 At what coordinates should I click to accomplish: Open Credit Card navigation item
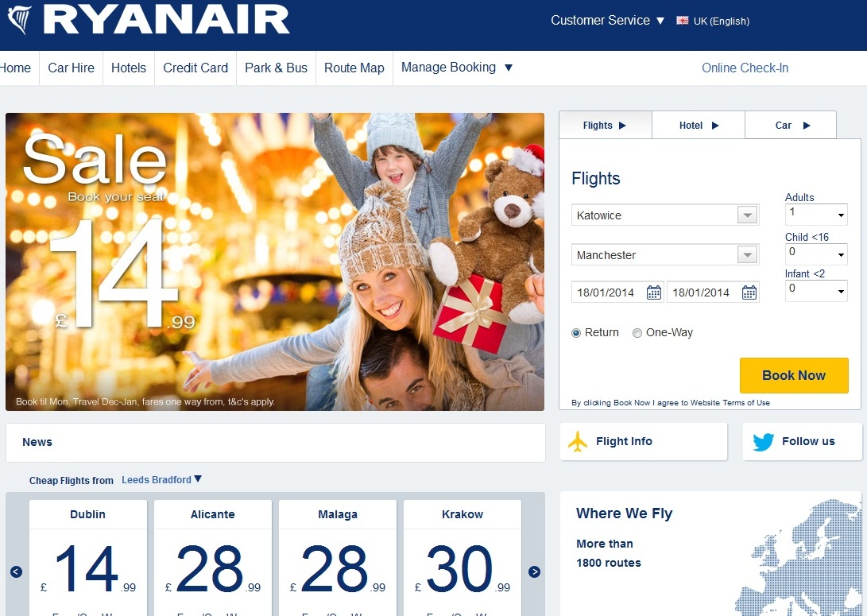coord(195,68)
